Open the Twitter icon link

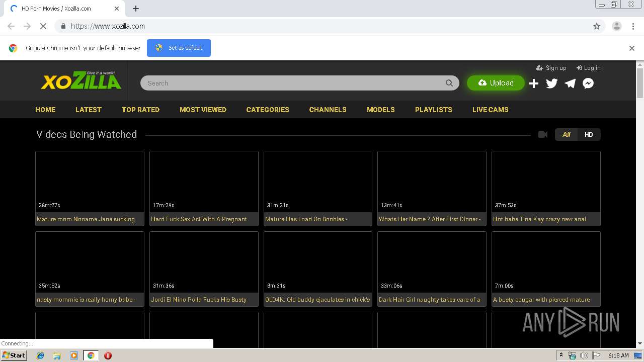[x=552, y=83]
